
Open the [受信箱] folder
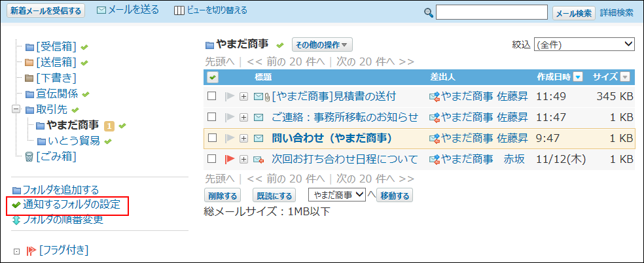(56, 46)
